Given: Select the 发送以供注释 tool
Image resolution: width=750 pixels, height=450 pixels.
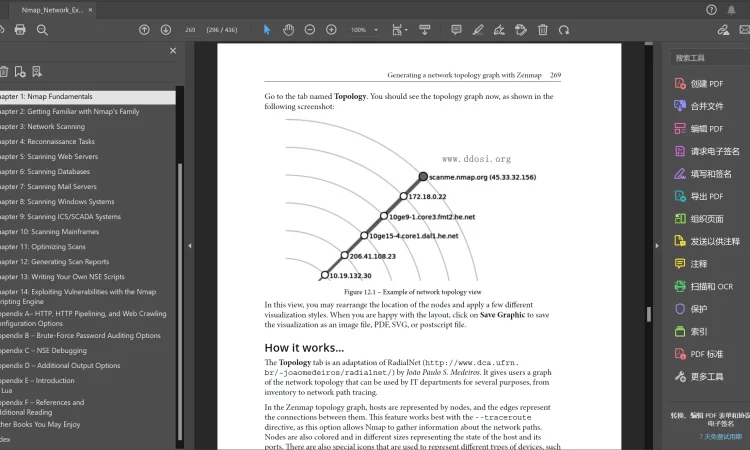Looking at the screenshot, I should [x=707, y=241].
